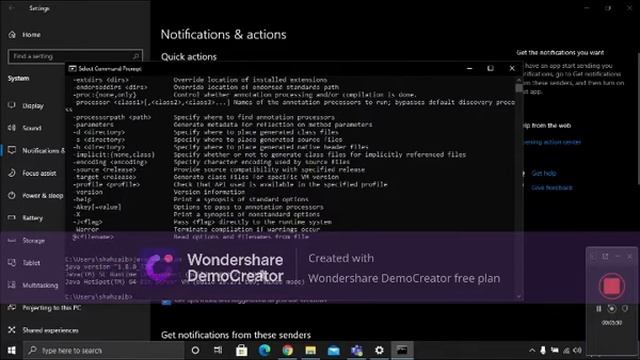Image resolution: width=640 pixels, height=360 pixels.
Task: Open the volume control in system tray
Action: (x=577, y=350)
